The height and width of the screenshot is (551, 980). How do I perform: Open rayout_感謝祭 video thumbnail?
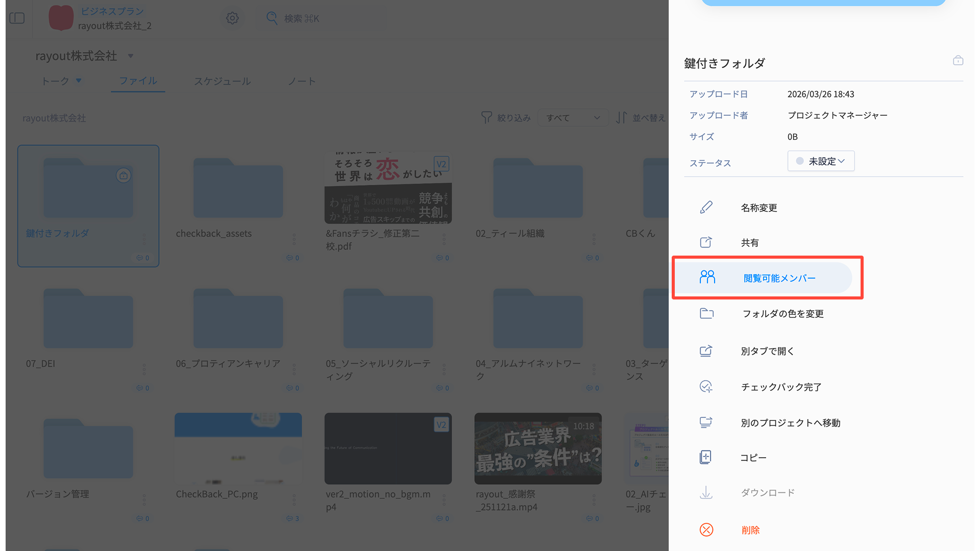538,448
